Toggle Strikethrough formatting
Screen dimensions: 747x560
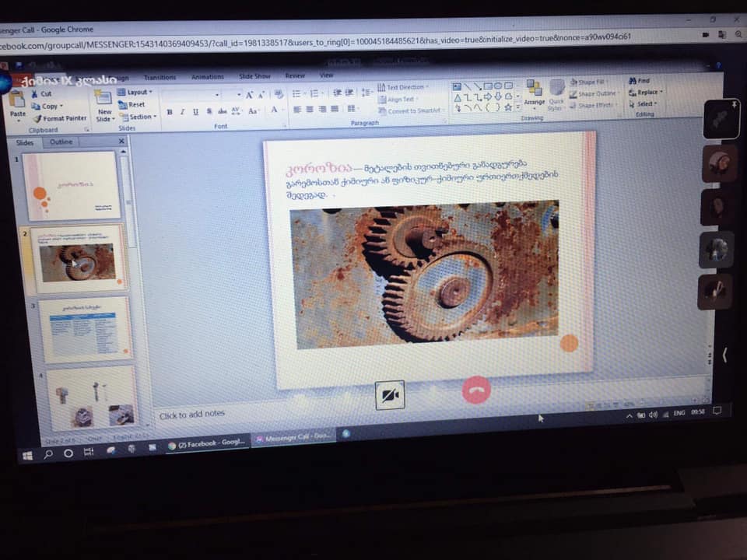[222, 111]
